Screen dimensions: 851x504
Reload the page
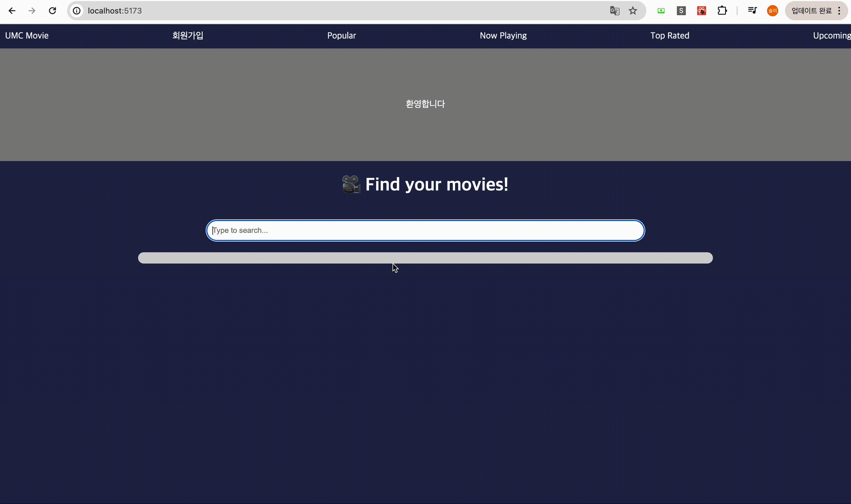point(52,11)
